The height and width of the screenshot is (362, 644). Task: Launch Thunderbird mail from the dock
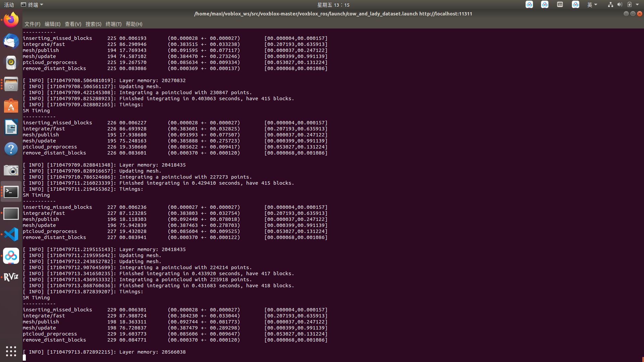(x=11, y=41)
